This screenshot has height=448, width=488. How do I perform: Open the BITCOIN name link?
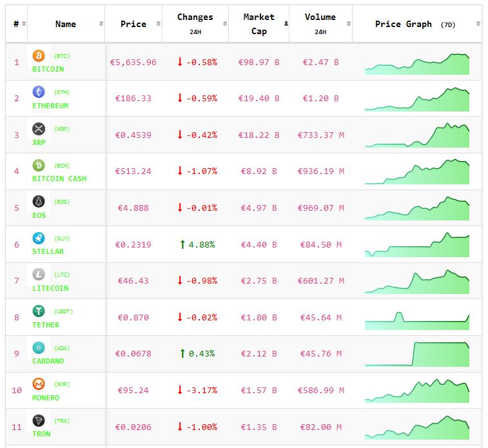tap(48, 69)
